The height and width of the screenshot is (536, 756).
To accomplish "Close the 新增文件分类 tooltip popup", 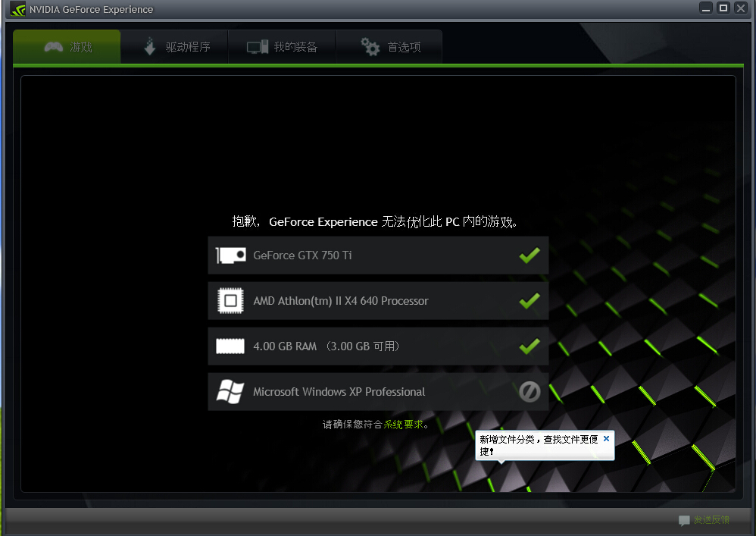I will [x=607, y=438].
